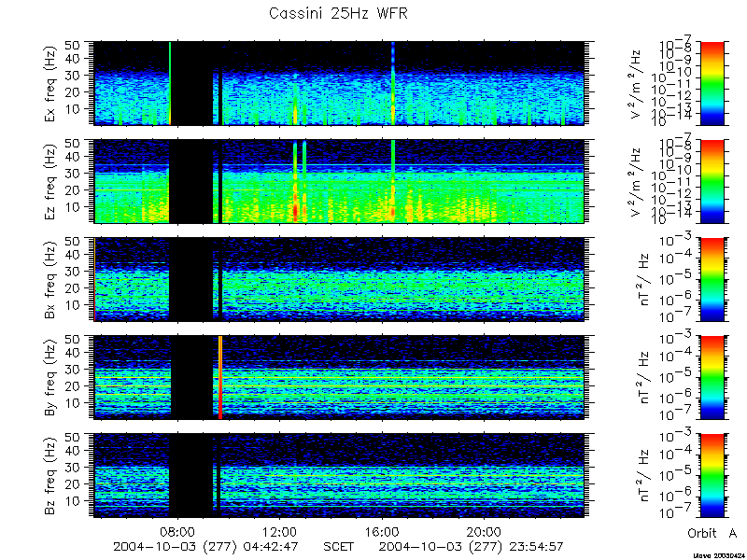Click the By spectrogram color bar
This screenshot has height=560, width=747.
(x=712, y=377)
